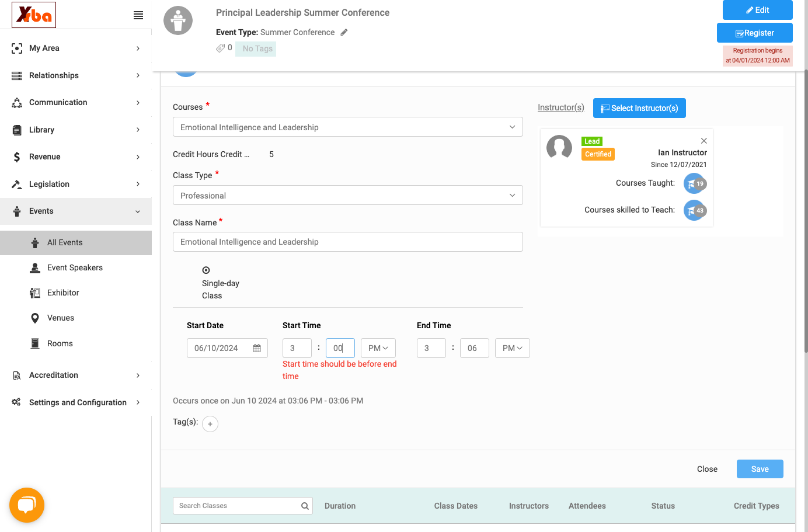Click the search magnifier in Search Classes
This screenshot has width=808, height=532.
[x=305, y=506]
